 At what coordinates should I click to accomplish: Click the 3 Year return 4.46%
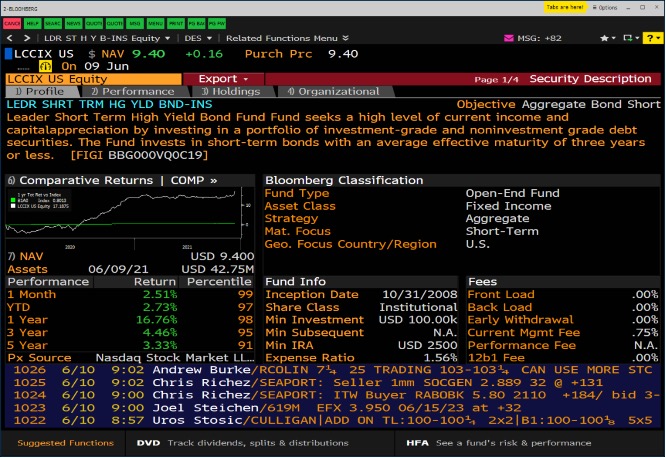[x=160, y=333]
